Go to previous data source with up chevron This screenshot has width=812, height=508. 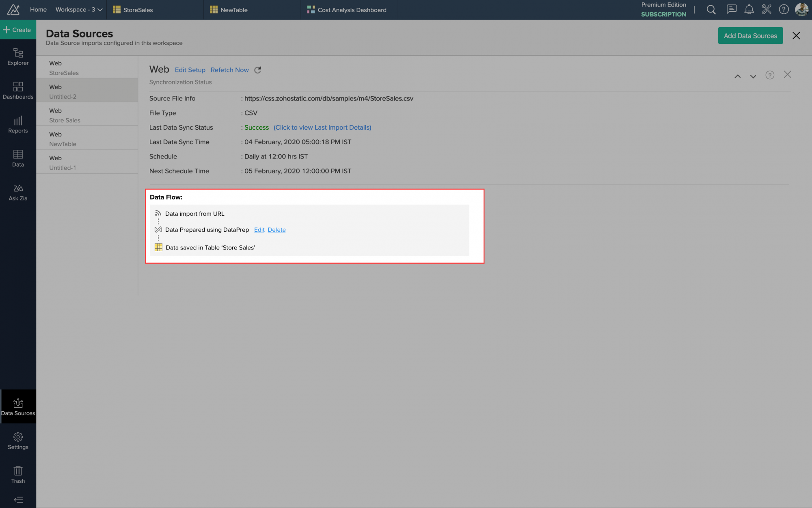pyautogui.click(x=737, y=76)
